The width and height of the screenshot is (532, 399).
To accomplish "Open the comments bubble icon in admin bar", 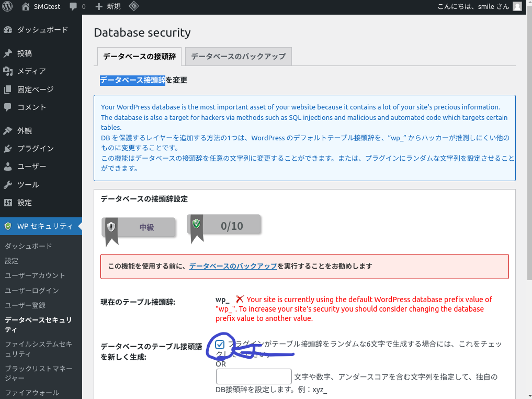I will [73, 6].
